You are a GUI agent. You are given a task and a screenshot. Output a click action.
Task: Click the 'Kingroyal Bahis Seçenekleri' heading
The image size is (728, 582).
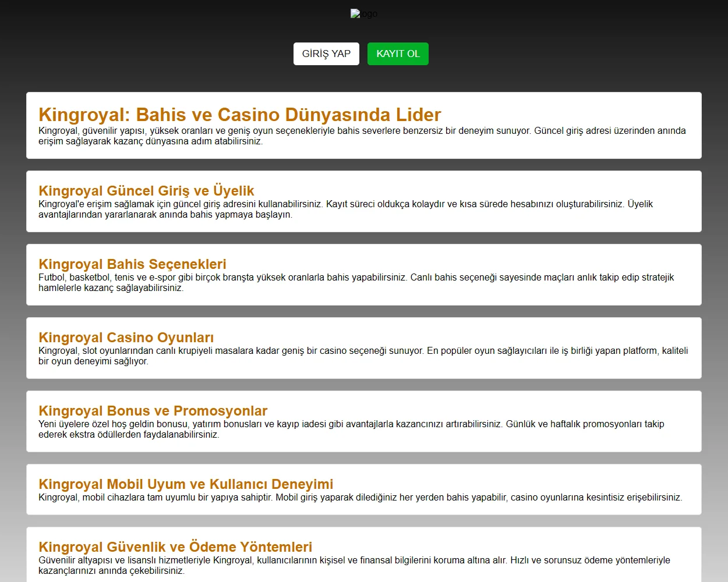coord(132,264)
